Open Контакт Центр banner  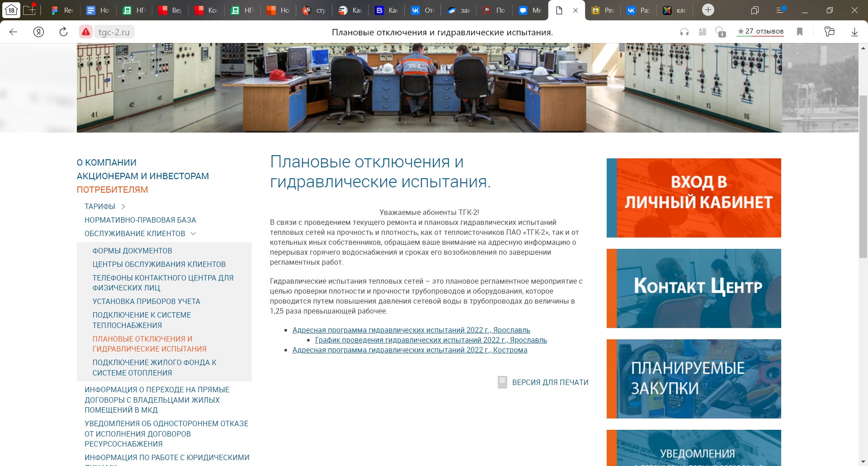coord(694,288)
